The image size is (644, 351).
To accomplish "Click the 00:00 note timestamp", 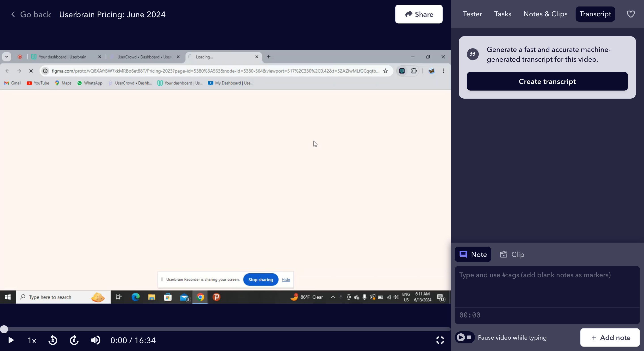I will (x=470, y=315).
